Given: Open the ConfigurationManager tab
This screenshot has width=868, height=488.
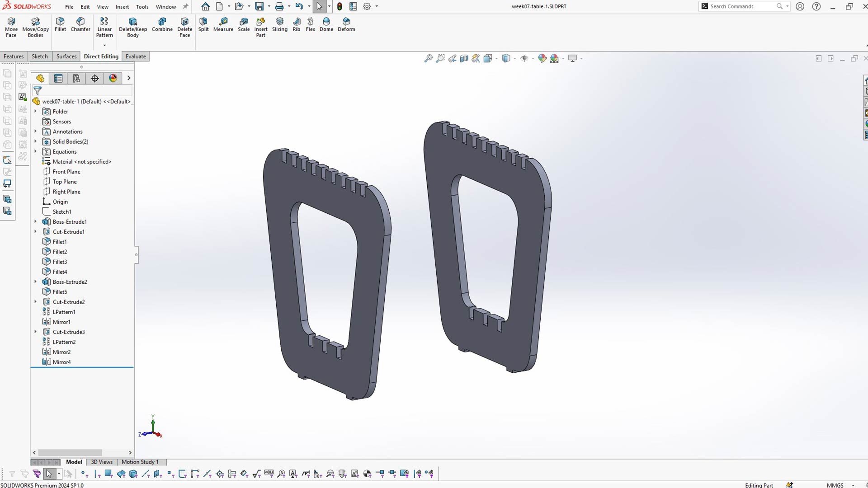Looking at the screenshot, I should pos(76,78).
